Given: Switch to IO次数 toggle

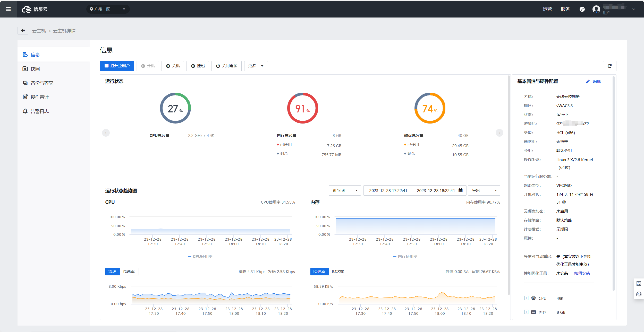Looking at the screenshot, I should click(338, 272).
